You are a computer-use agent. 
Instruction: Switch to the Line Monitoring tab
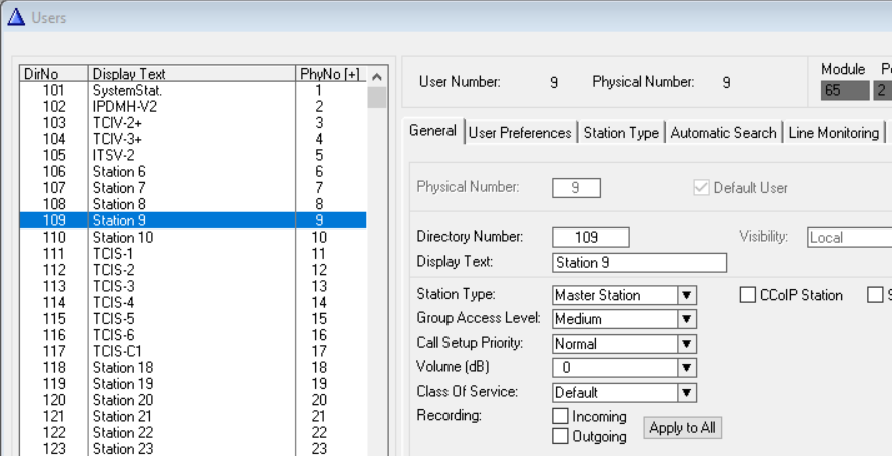tap(833, 133)
